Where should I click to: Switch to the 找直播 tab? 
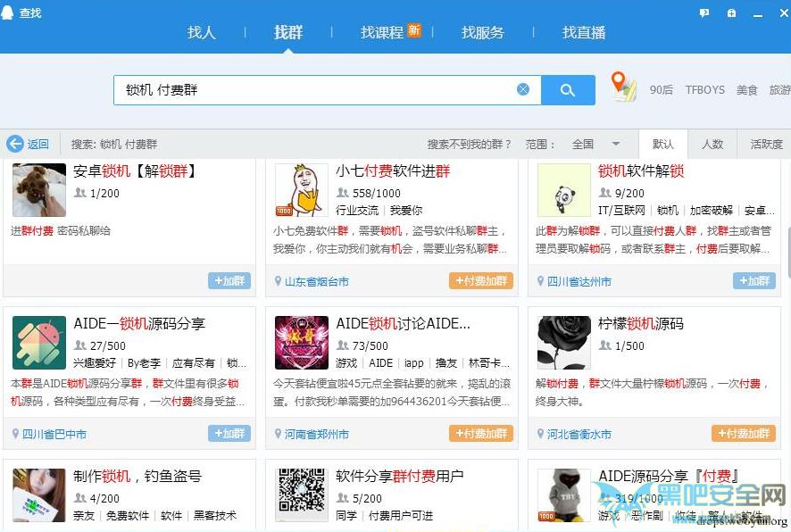[584, 33]
